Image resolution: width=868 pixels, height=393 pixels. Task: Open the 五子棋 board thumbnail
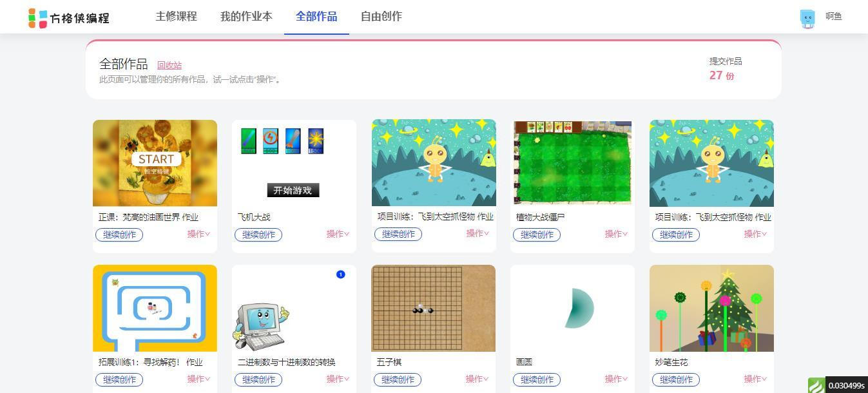[x=434, y=308]
